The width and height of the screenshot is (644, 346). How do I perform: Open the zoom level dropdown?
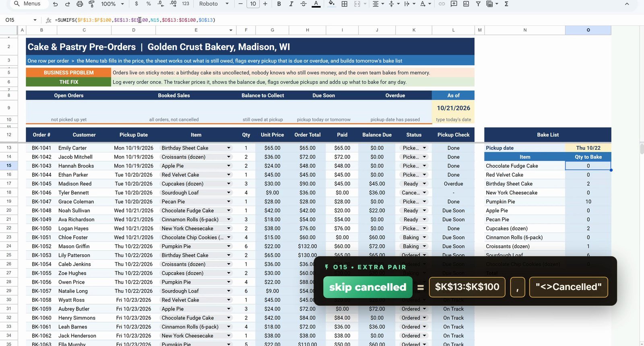112,4
